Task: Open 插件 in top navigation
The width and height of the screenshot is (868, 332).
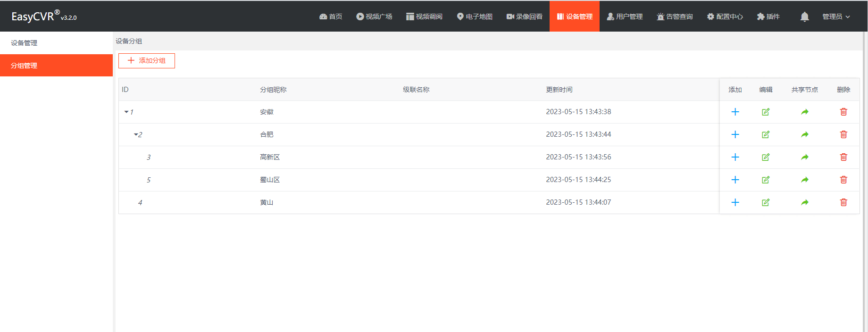Action: pyautogui.click(x=768, y=17)
